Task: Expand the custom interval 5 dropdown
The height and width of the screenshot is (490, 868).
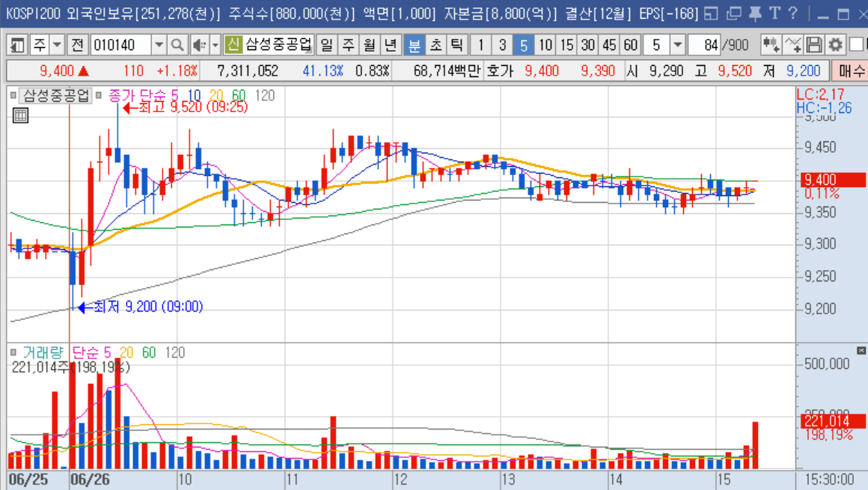Action: [x=678, y=45]
